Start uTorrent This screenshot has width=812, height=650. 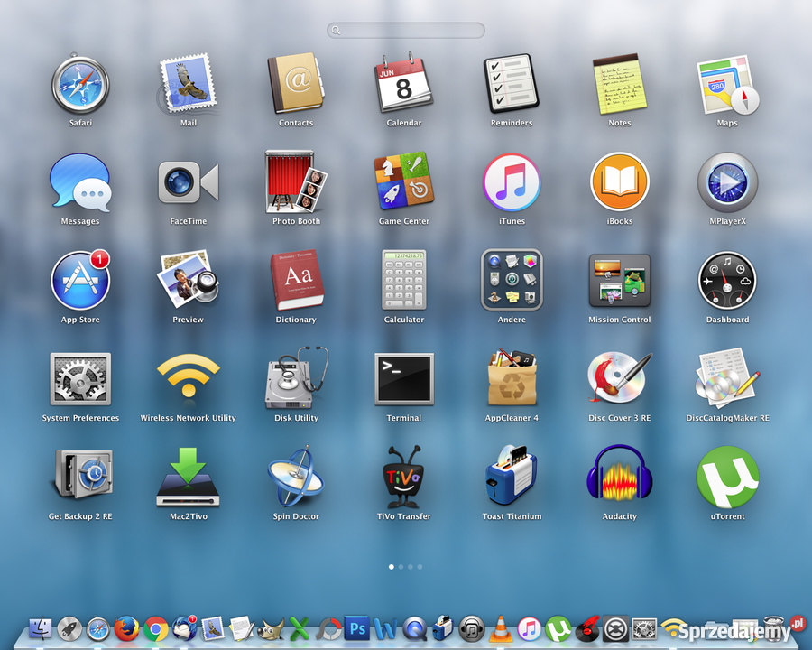[727, 477]
